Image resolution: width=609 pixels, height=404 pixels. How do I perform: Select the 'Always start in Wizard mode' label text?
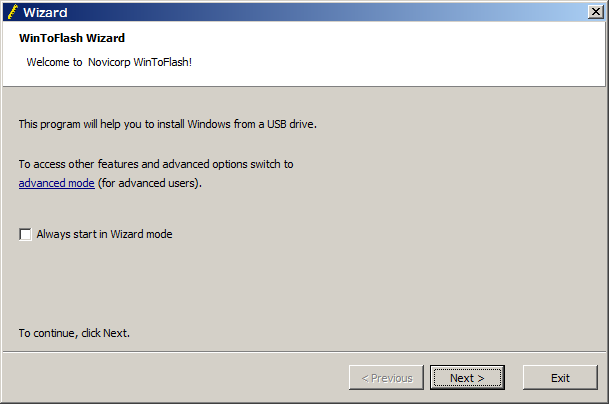pyautogui.click(x=104, y=234)
